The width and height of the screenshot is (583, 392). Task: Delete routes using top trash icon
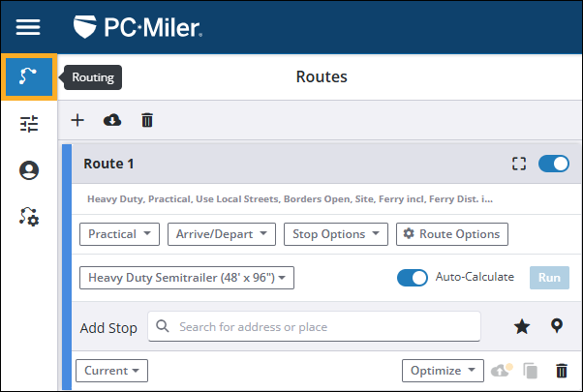pos(147,120)
